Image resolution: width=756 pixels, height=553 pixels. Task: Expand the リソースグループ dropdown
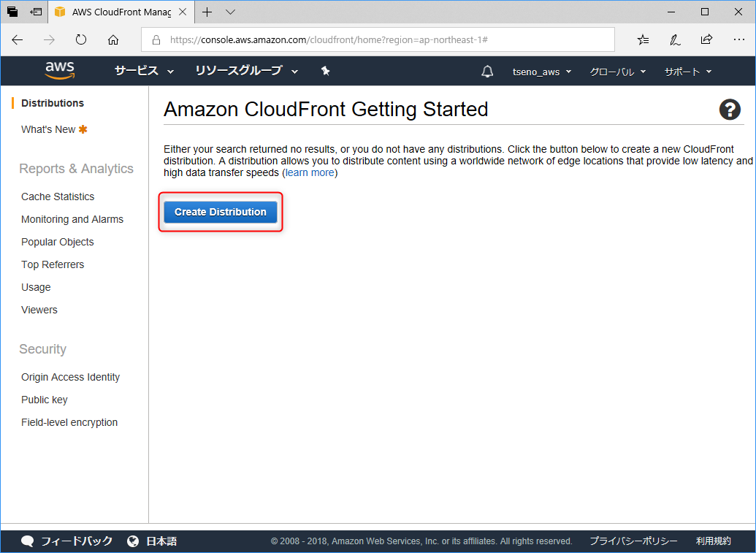tap(246, 71)
